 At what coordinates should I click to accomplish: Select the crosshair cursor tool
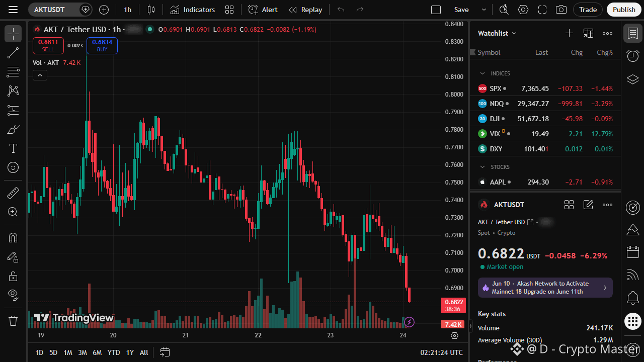pyautogui.click(x=13, y=34)
